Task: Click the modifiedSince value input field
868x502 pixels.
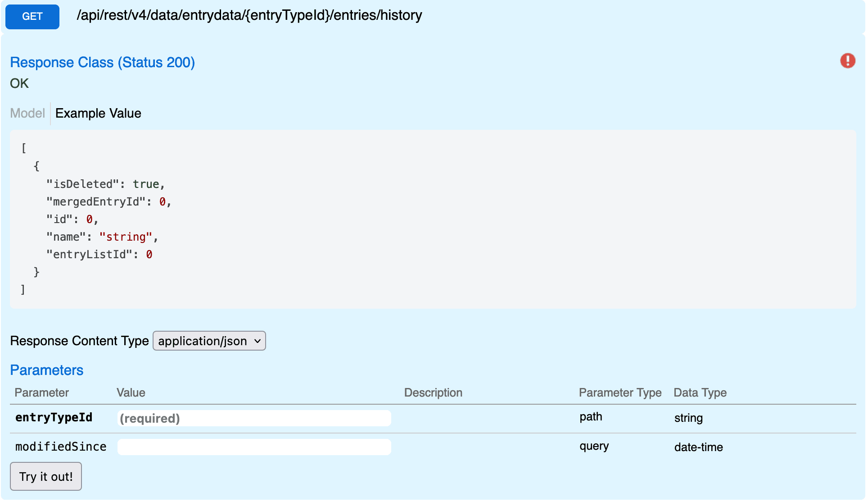Action: pos(254,447)
